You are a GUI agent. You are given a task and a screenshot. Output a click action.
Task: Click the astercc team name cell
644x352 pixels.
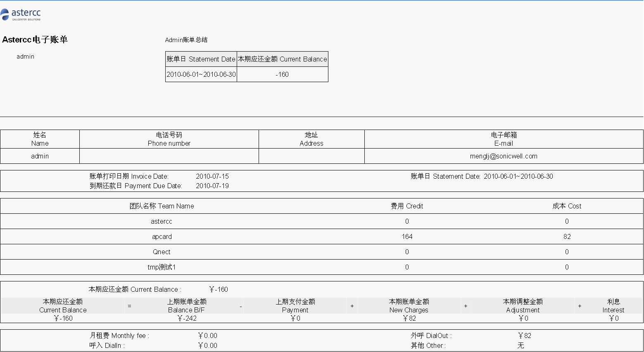point(162,221)
